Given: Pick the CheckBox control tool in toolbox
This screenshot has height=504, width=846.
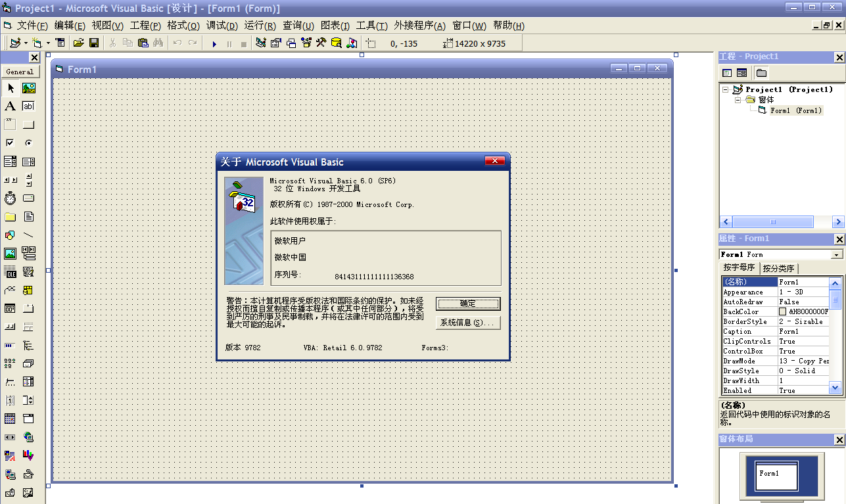Looking at the screenshot, I should 11,143.
